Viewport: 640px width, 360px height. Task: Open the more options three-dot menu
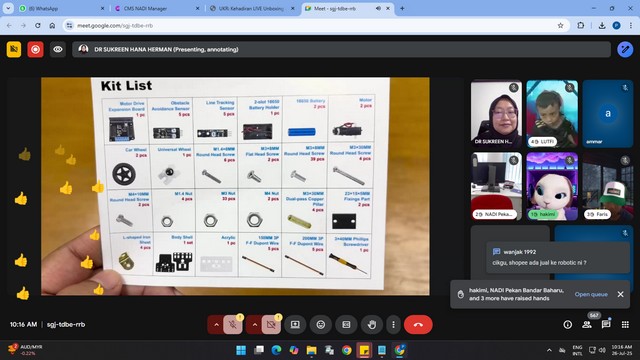click(393, 325)
